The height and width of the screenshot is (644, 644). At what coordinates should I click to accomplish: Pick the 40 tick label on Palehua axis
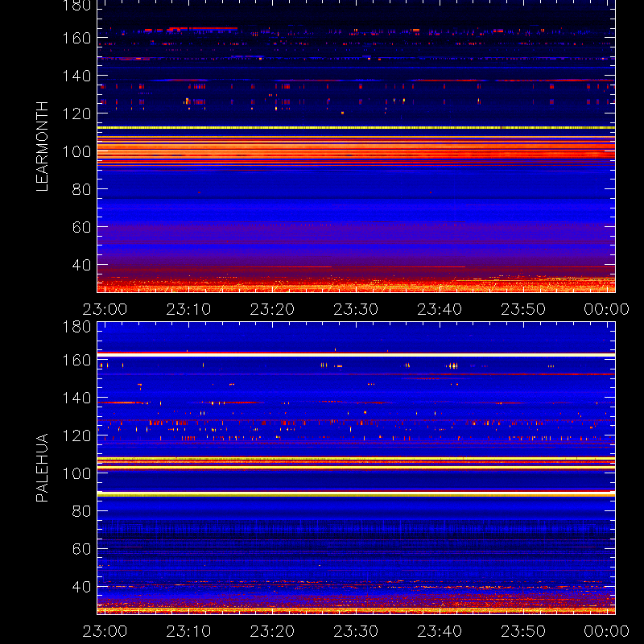[82, 587]
